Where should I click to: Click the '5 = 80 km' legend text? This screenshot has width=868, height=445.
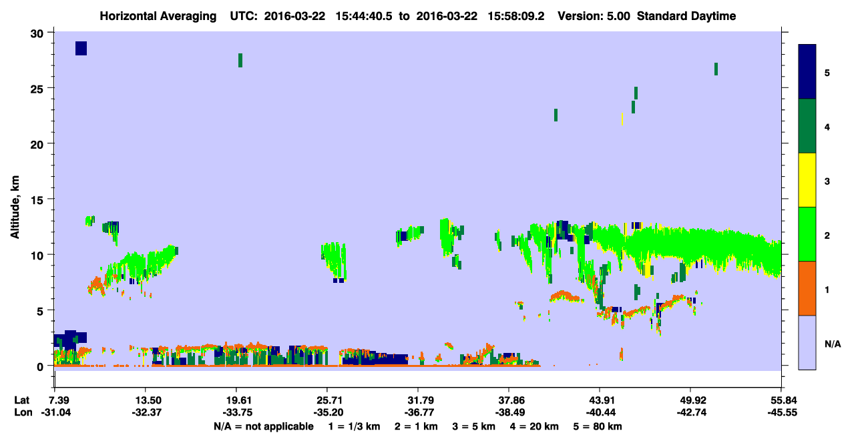click(598, 426)
